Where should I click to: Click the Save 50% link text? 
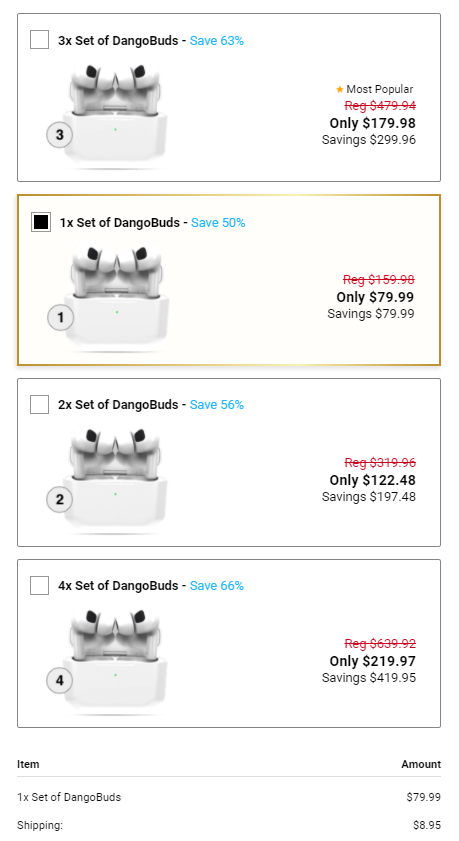(218, 223)
